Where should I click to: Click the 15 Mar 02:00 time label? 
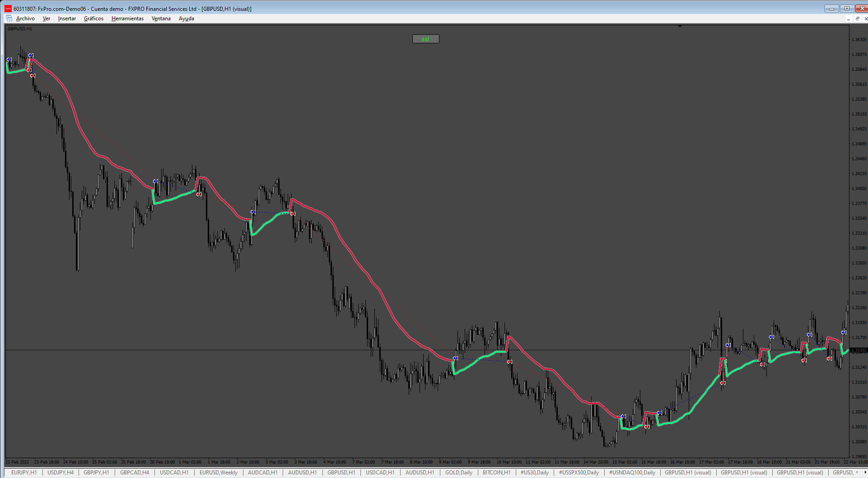tap(625, 462)
